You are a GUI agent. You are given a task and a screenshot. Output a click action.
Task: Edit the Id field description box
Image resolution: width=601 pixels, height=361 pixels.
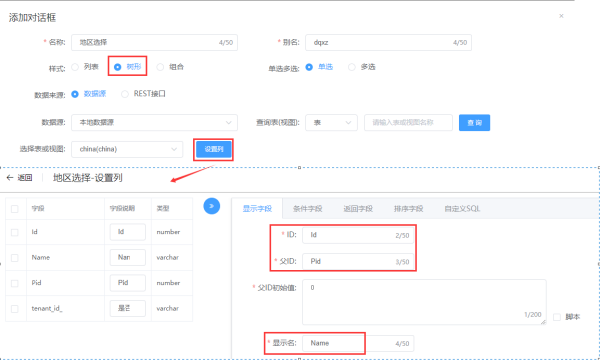(x=128, y=232)
